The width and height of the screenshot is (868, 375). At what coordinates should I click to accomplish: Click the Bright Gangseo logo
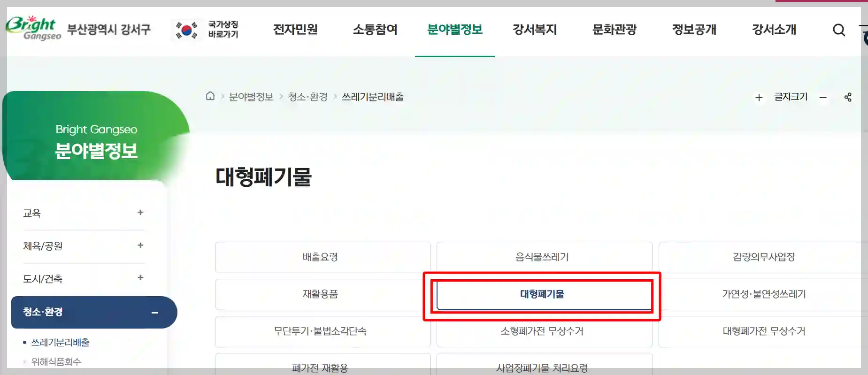coord(33,28)
